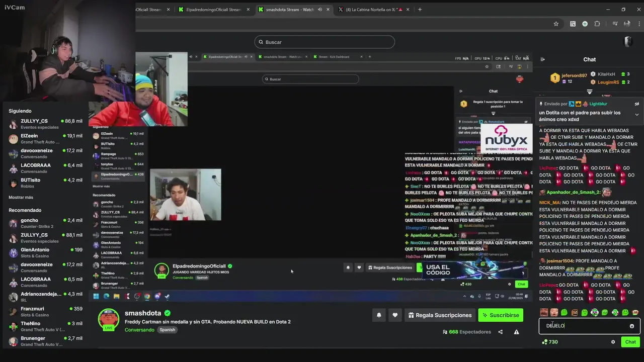This screenshot has height=362, width=644.
Task: Click Lightblur username in pinned message
Action: [598, 104]
